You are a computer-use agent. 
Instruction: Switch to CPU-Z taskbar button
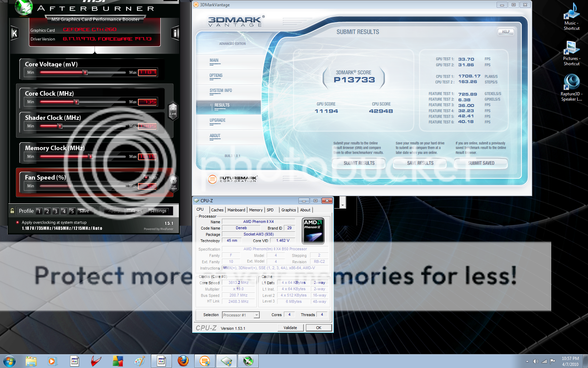pyautogui.click(x=226, y=361)
